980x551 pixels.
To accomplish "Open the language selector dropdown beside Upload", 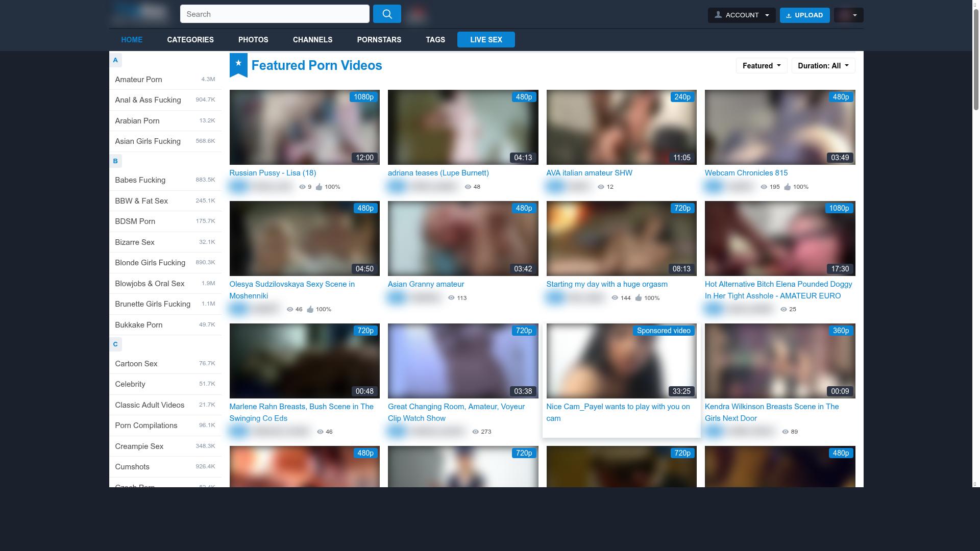I will [x=848, y=15].
